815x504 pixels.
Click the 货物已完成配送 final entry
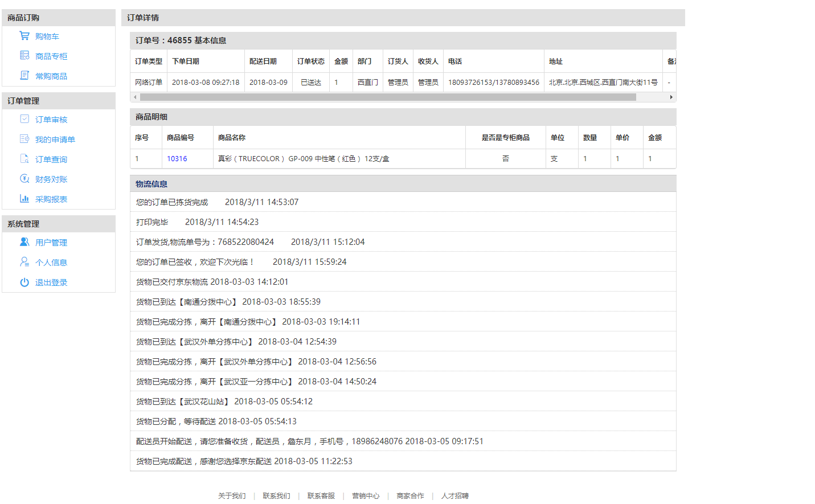point(403,461)
